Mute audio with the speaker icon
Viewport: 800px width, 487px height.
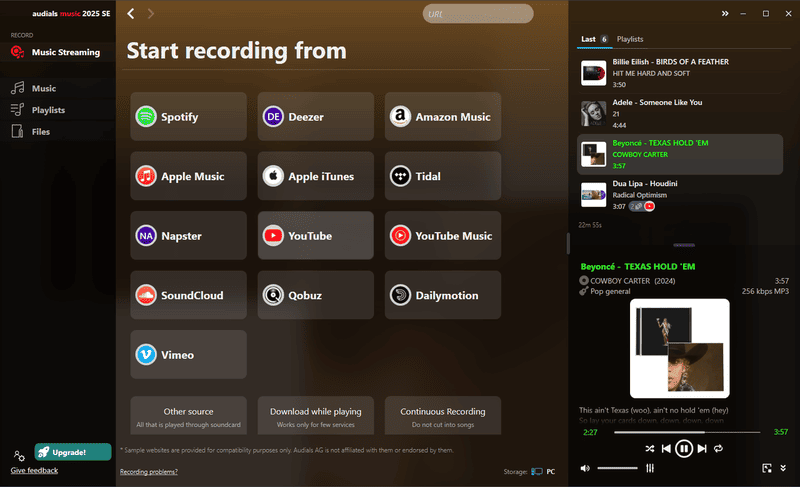tap(585, 467)
